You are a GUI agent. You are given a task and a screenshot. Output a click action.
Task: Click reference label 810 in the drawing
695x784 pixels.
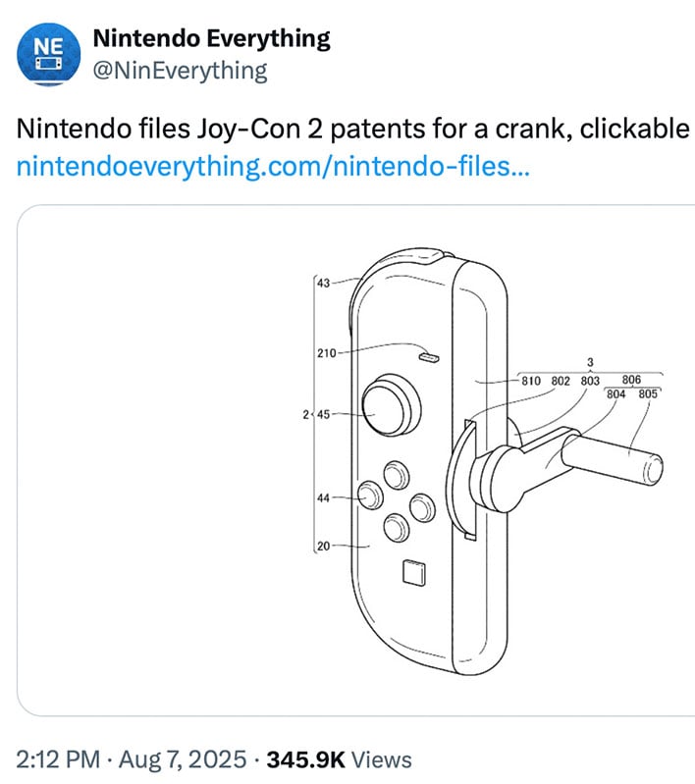tap(531, 380)
